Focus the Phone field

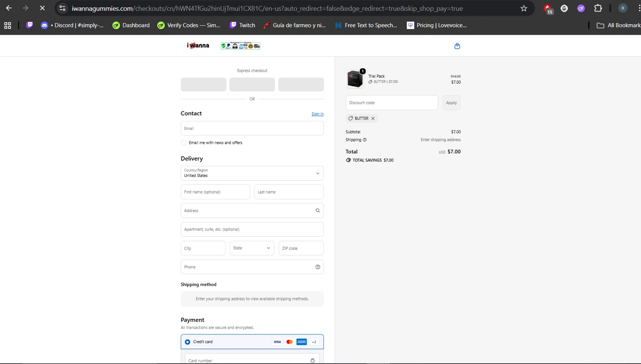click(x=252, y=267)
